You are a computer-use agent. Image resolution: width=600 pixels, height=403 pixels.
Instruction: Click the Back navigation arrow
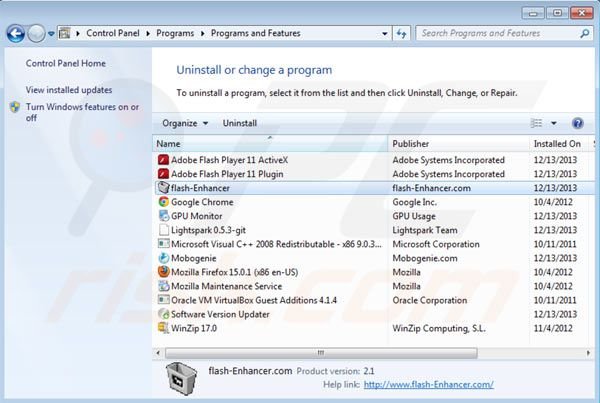(16, 34)
